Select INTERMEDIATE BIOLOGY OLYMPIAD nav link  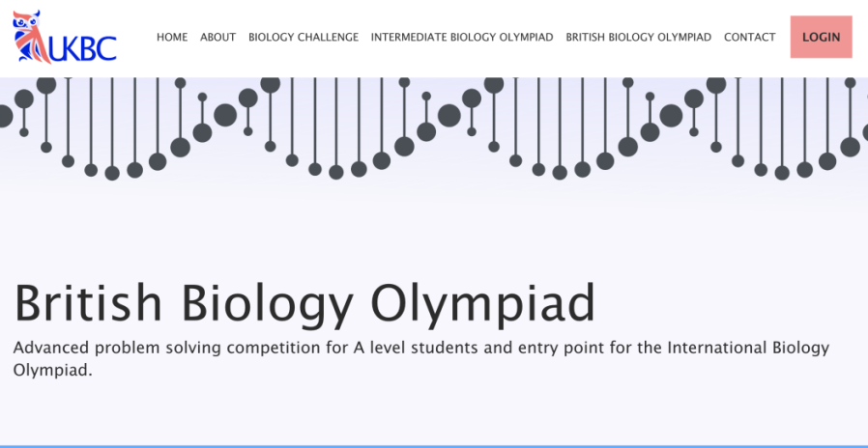[x=462, y=37]
